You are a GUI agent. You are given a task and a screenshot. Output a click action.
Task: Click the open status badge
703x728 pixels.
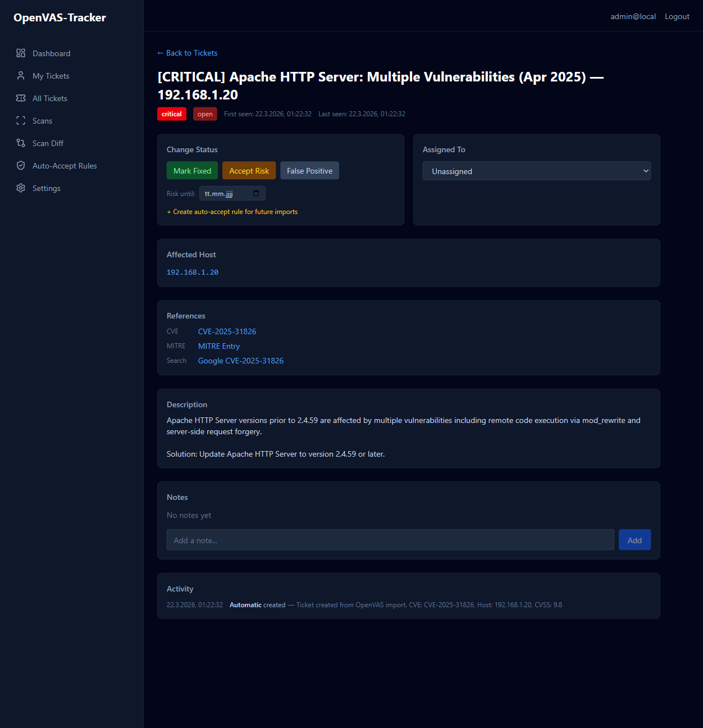(x=205, y=114)
